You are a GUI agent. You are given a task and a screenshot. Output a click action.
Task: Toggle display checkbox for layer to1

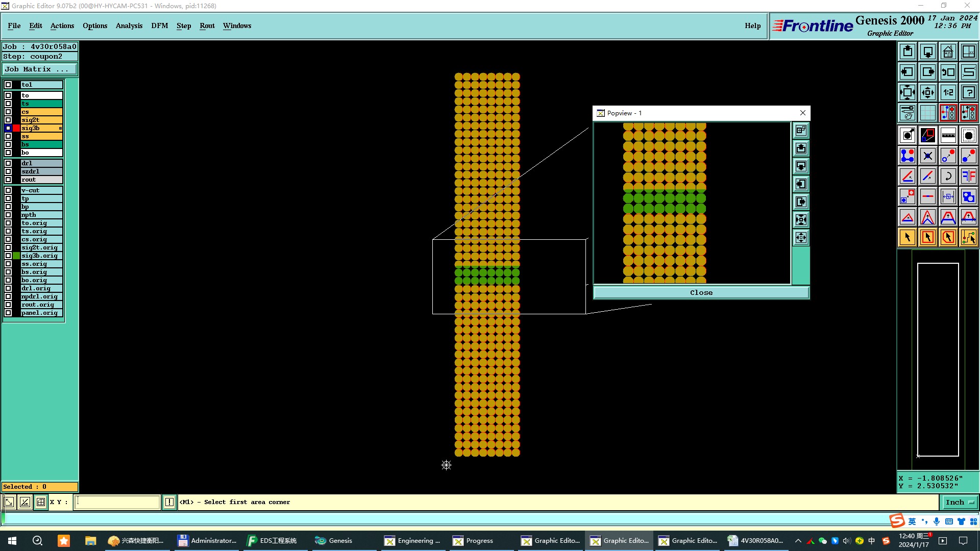pyautogui.click(x=8, y=85)
